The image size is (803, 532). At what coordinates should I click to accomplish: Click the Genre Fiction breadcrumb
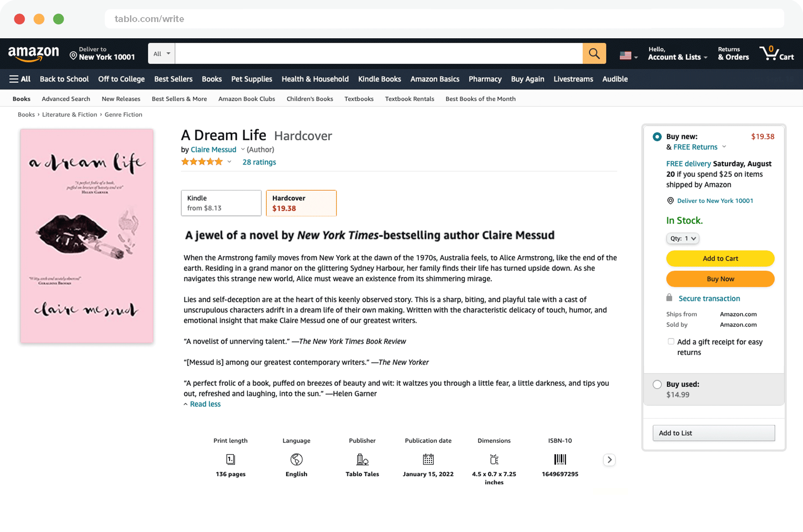pos(123,115)
